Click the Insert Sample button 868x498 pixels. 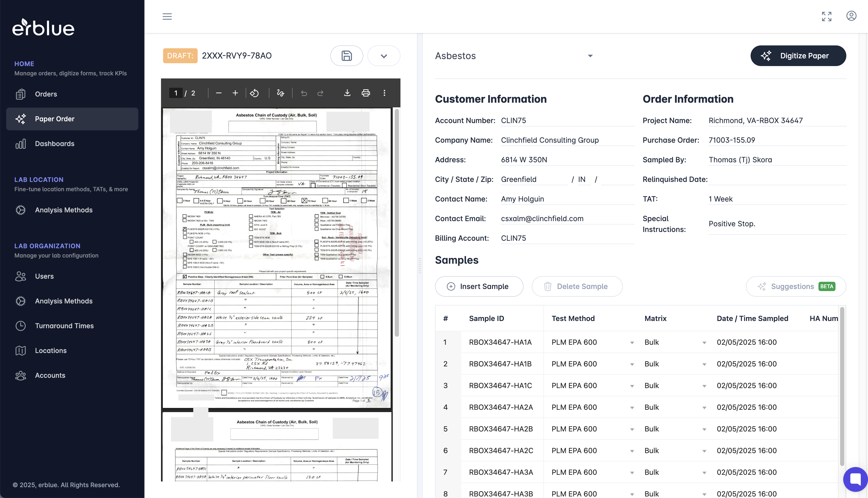click(x=479, y=286)
